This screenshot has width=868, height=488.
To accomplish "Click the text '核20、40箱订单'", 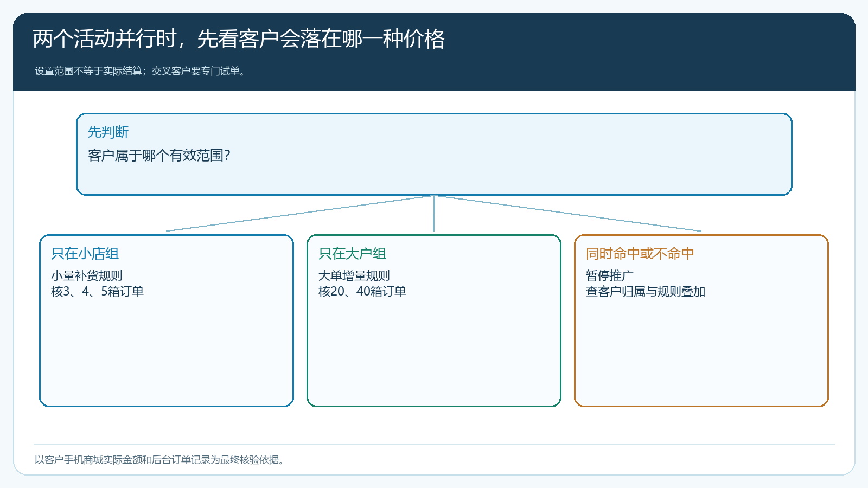I will pyautogui.click(x=362, y=292).
